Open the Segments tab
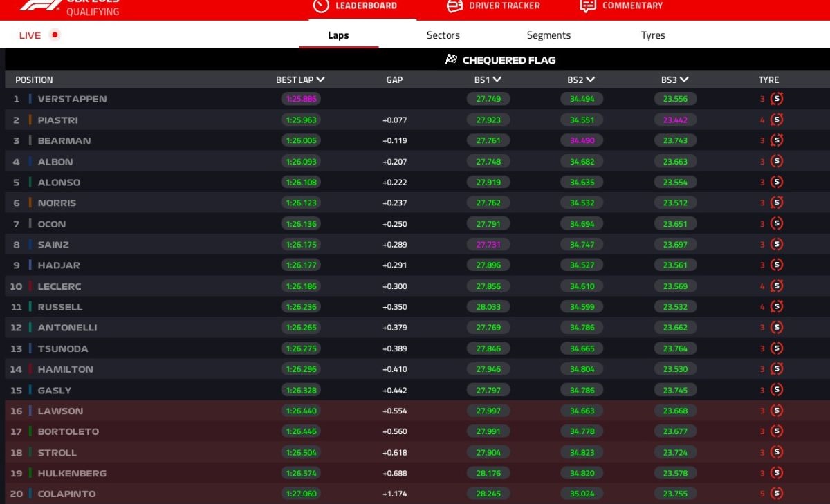This screenshot has width=830, height=504. [x=548, y=35]
